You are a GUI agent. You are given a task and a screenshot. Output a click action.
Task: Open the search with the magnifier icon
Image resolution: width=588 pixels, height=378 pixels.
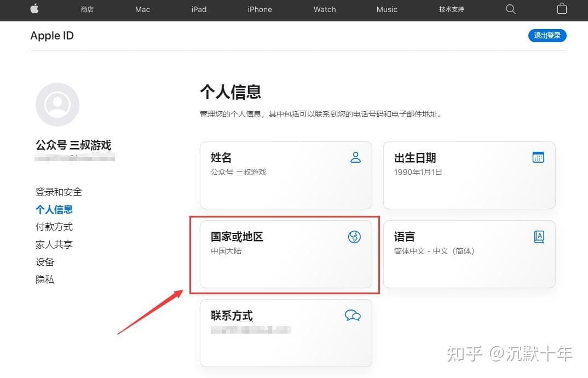(510, 9)
